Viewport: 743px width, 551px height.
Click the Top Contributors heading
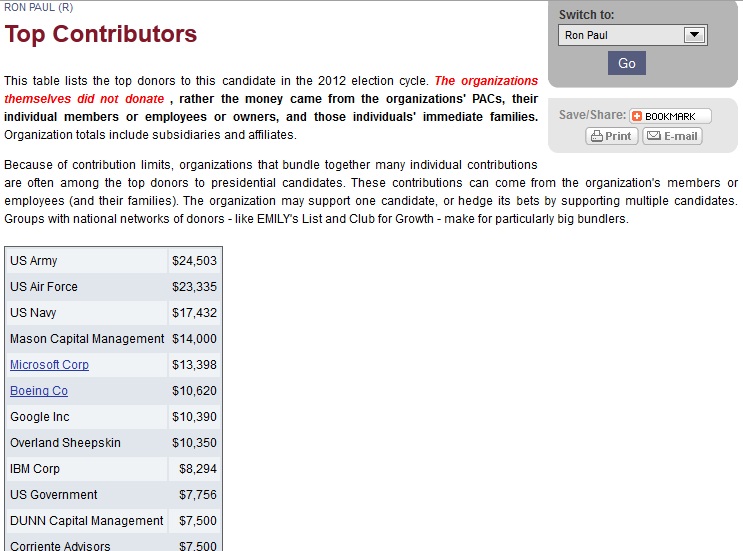[101, 35]
